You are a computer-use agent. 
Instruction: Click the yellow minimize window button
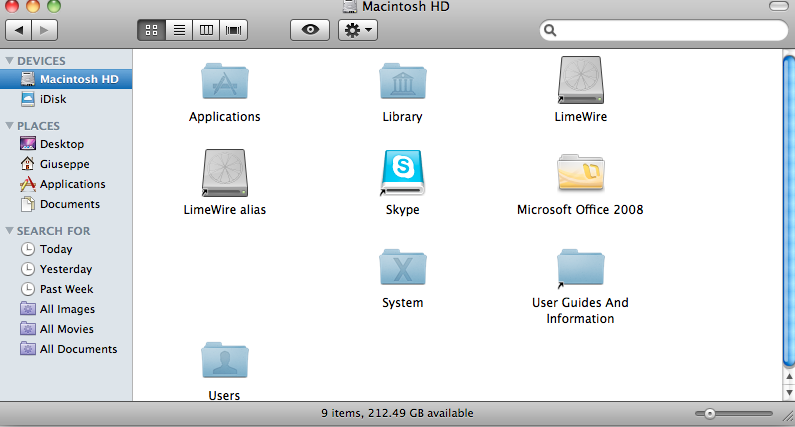33,6
